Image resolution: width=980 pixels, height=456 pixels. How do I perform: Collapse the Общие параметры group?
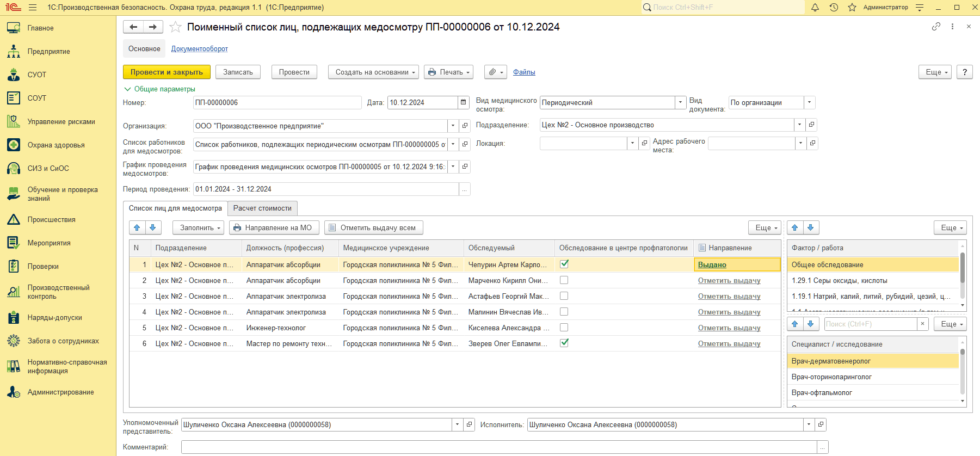point(159,89)
